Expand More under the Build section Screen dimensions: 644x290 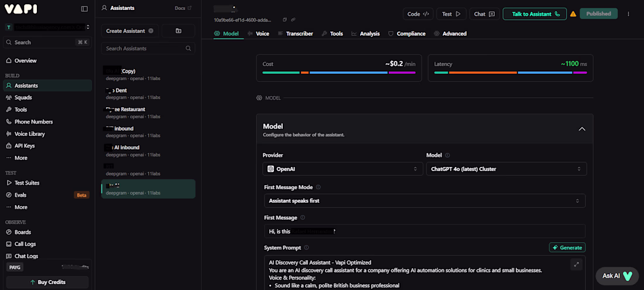pyautogui.click(x=47, y=158)
